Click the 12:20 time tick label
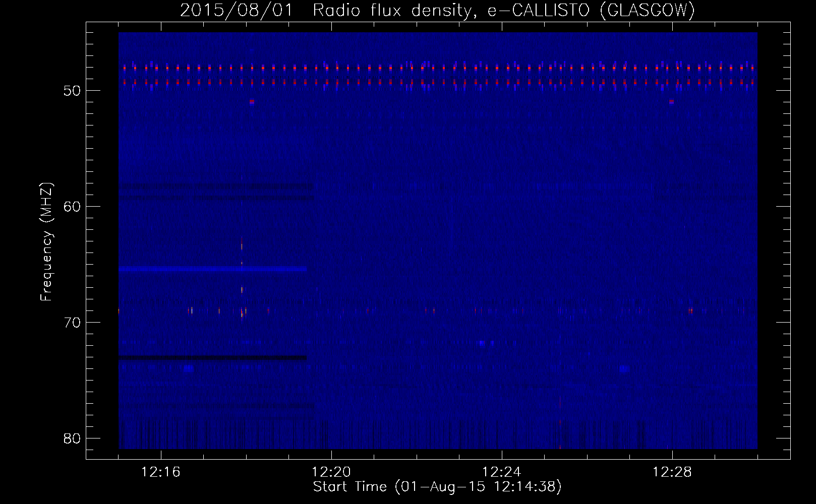The height and width of the screenshot is (504, 816). tap(331, 472)
